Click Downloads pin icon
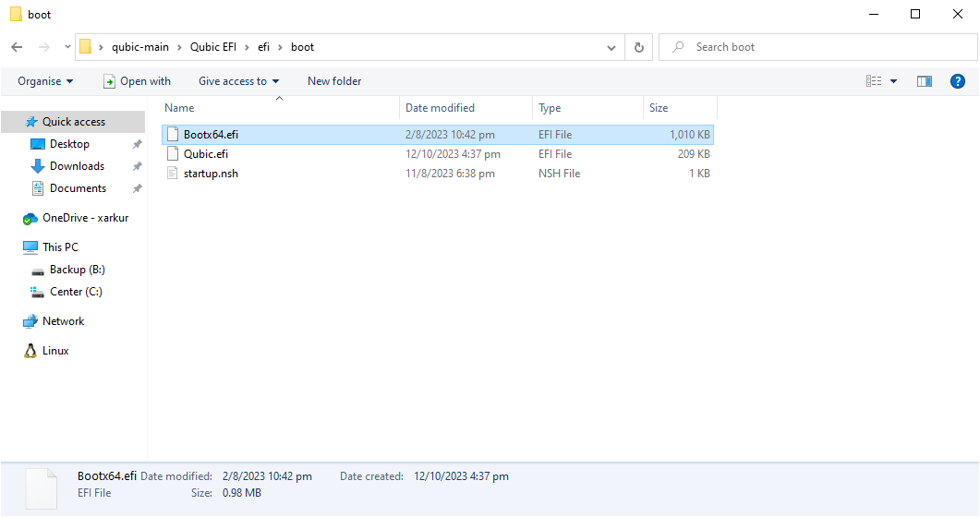Viewport: 980px width, 517px height. [x=137, y=166]
